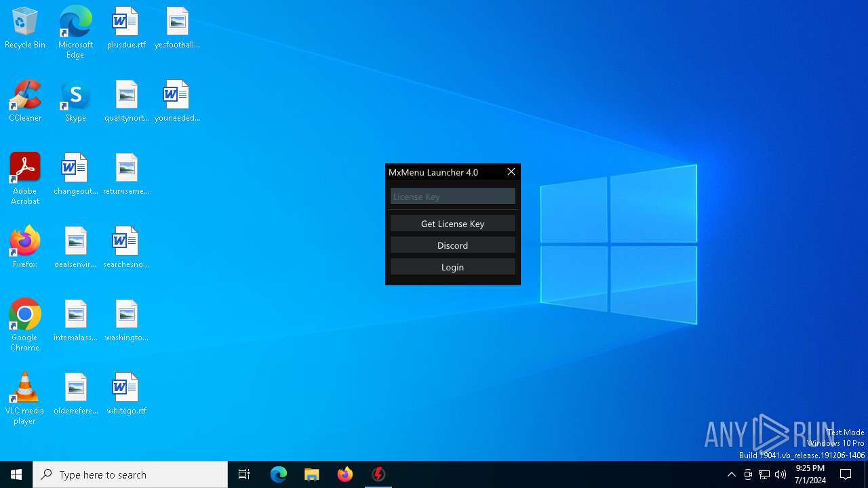Open the taskbar clock and date

[810, 474]
